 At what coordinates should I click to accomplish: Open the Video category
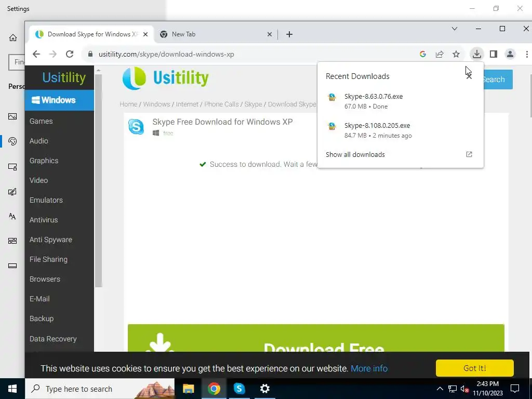tap(38, 180)
